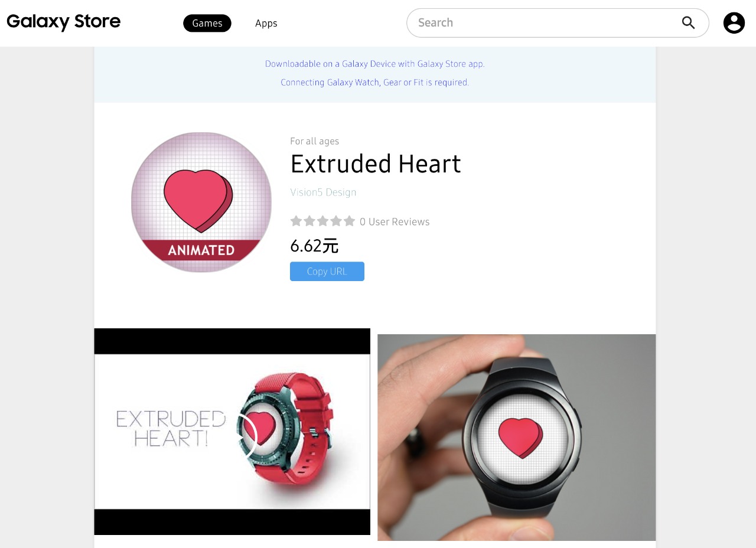This screenshot has width=756, height=548.
Task: Open the user account profile icon
Action: [734, 23]
